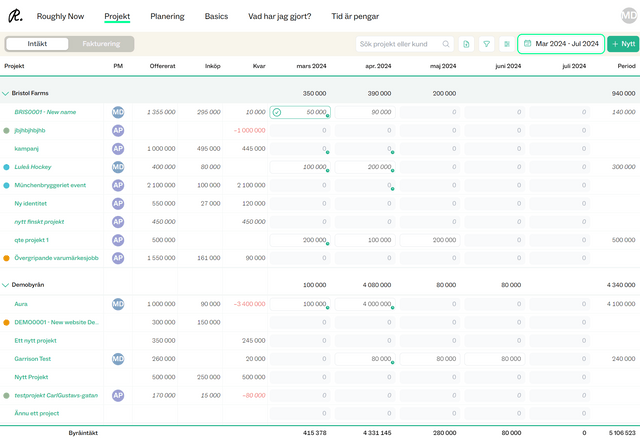Open Tid är pengar tab
Image resolution: width=640 pixels, height=439 pixels.
(355, 16)
